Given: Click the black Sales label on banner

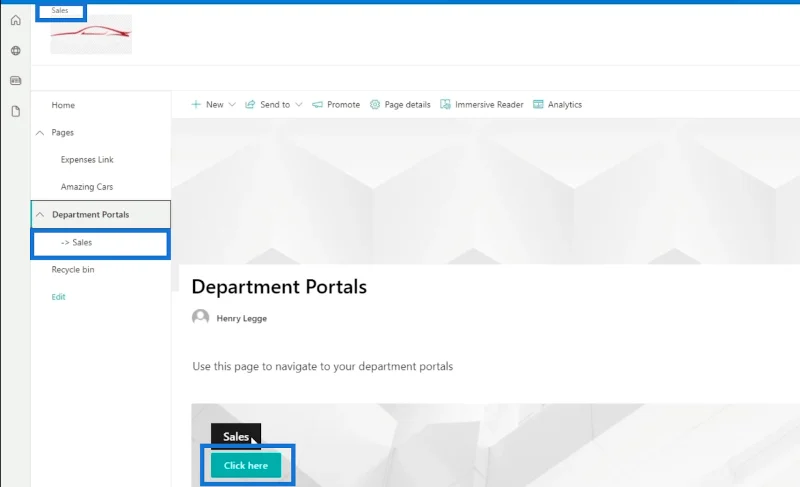Looking at the screenshot, I should (236, 437).
